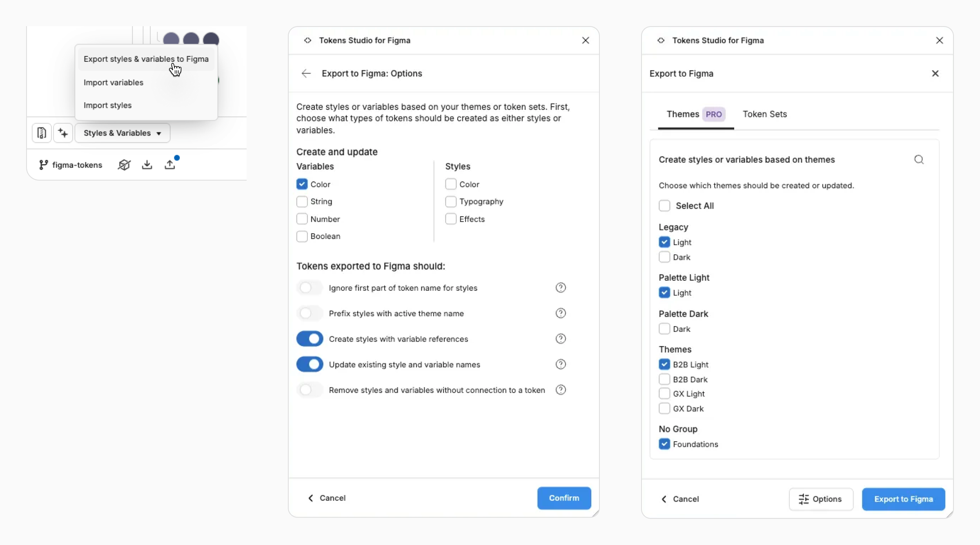This screenshot has height=545, width=980.
Task: Check Select All under themes
Action: (664, 205)
